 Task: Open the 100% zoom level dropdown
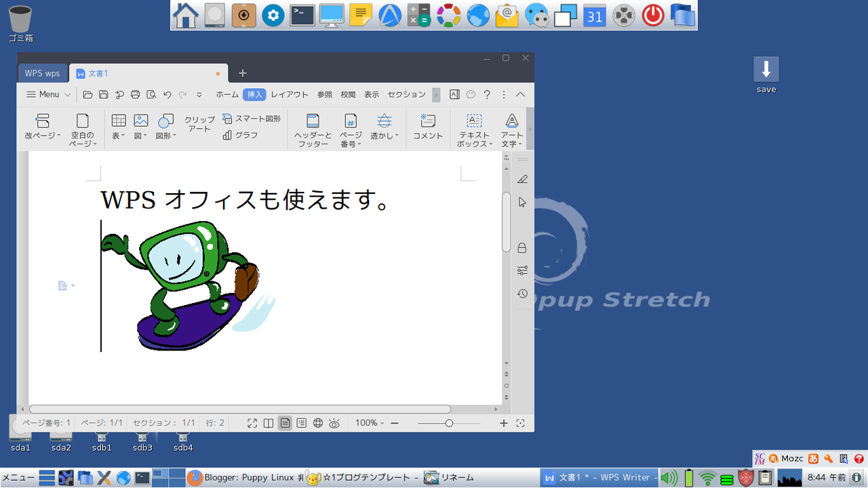(x=370, y=423)
